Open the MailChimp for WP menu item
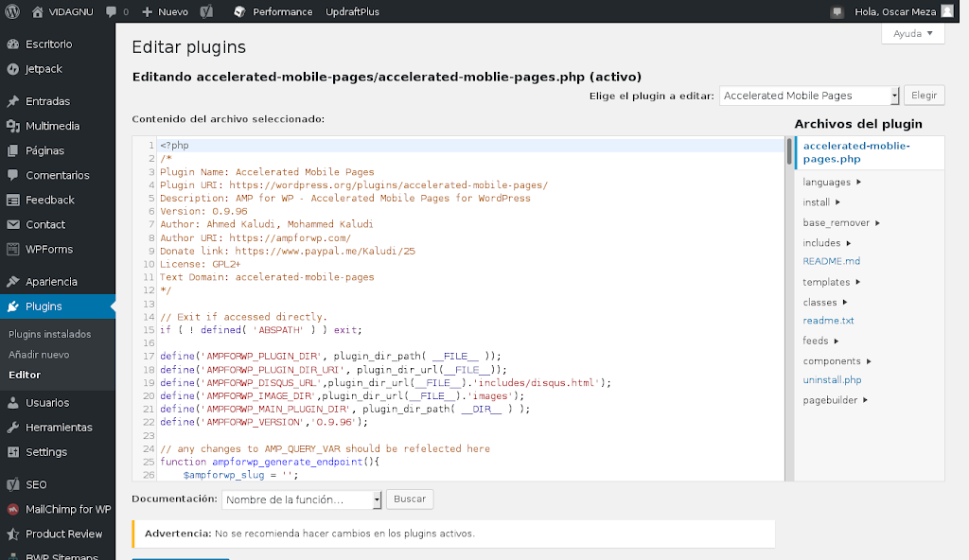Image resolution: width=969 pixels, height=560 pixels. 68,509
